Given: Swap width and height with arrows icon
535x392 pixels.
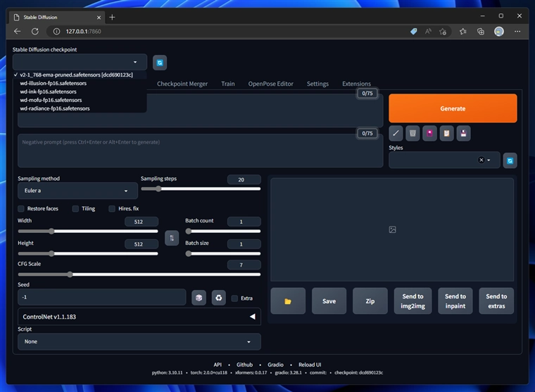Looking at the screenshot, I should [x=171, y=238].
